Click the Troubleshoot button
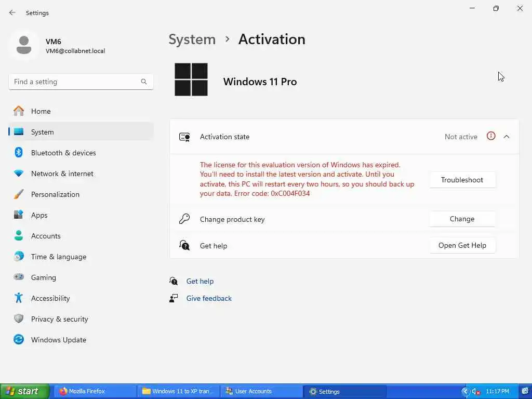Screen dimensions: 532x399 coord(462,180)
